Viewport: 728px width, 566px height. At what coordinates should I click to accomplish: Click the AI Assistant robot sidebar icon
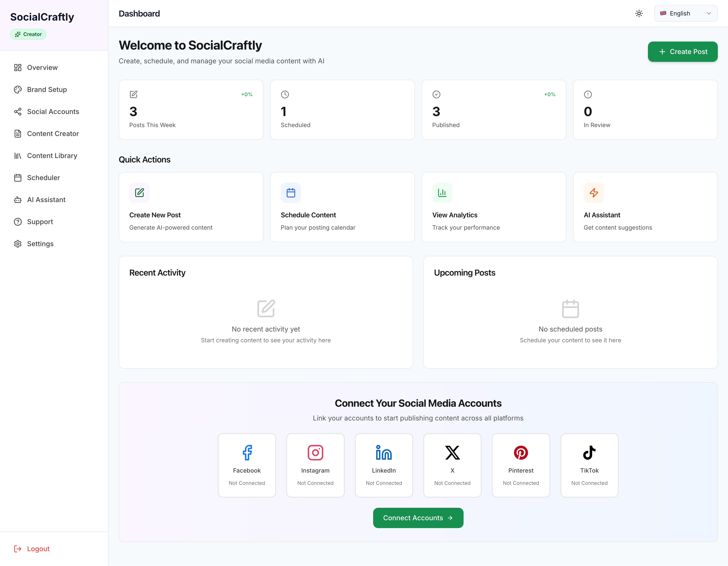tap(18, 200)
